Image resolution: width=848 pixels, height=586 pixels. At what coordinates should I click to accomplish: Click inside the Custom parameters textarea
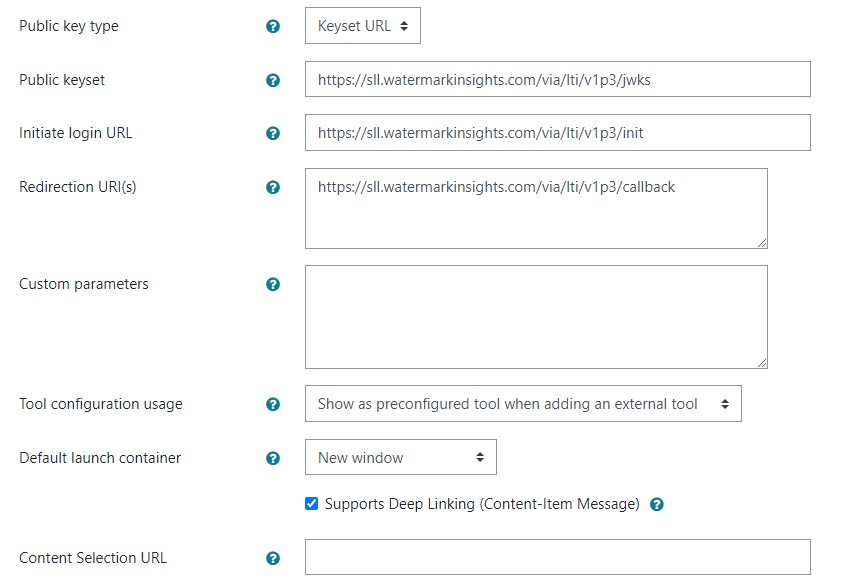click(x=536, y=317)
